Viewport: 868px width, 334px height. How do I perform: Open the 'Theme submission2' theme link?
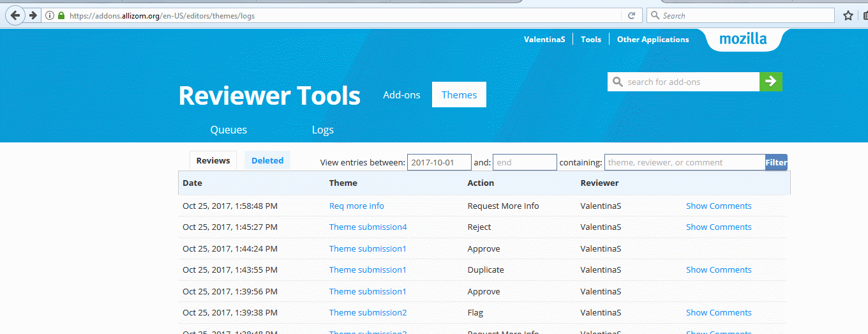pos(368,312)
